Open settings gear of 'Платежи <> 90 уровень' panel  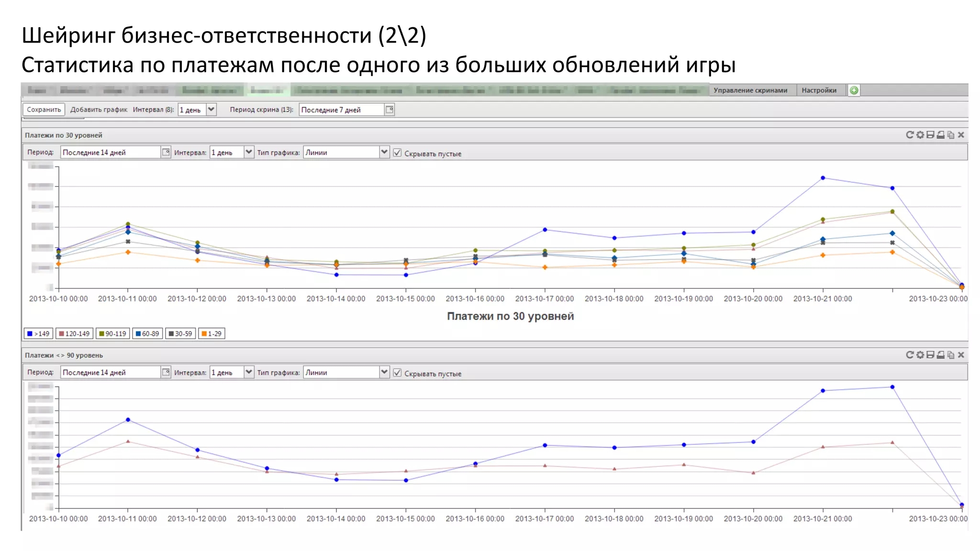[920, 355]
